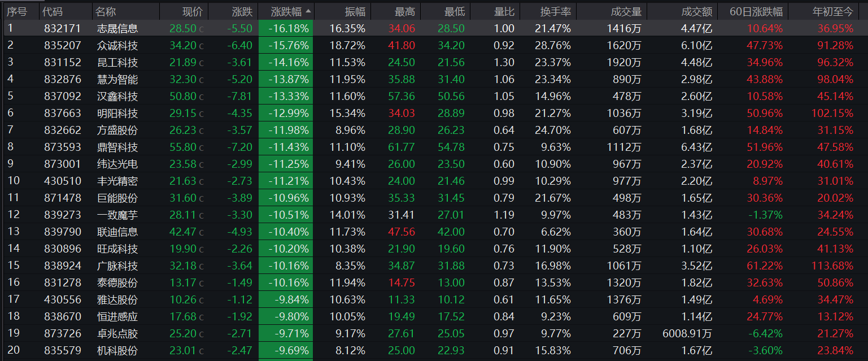Viewport: 868px width, 361px height.
Task: Sort by 成交额 column header
Action: (x=697, y=12)
